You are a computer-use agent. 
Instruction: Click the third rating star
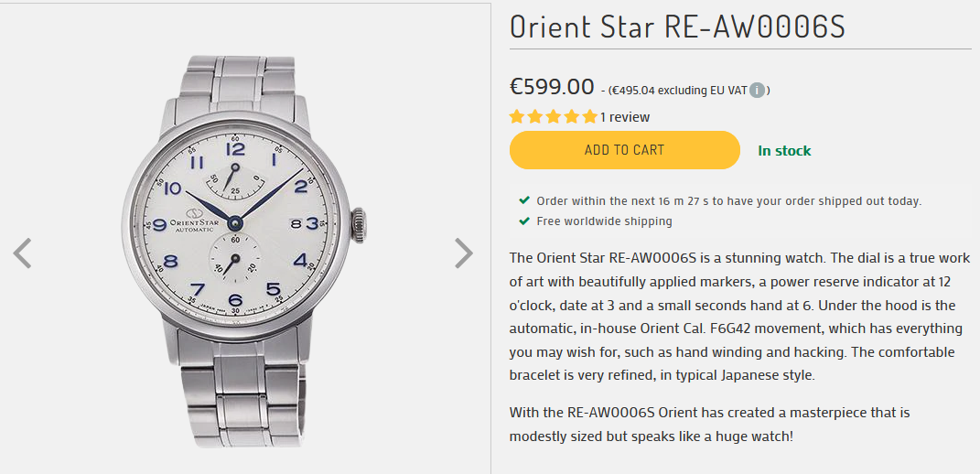(554, 117)
